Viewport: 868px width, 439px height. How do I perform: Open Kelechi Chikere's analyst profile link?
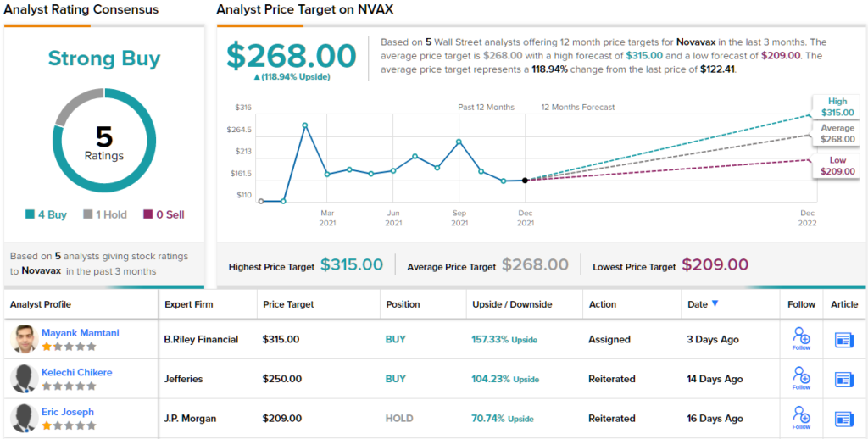coord(77,373)
